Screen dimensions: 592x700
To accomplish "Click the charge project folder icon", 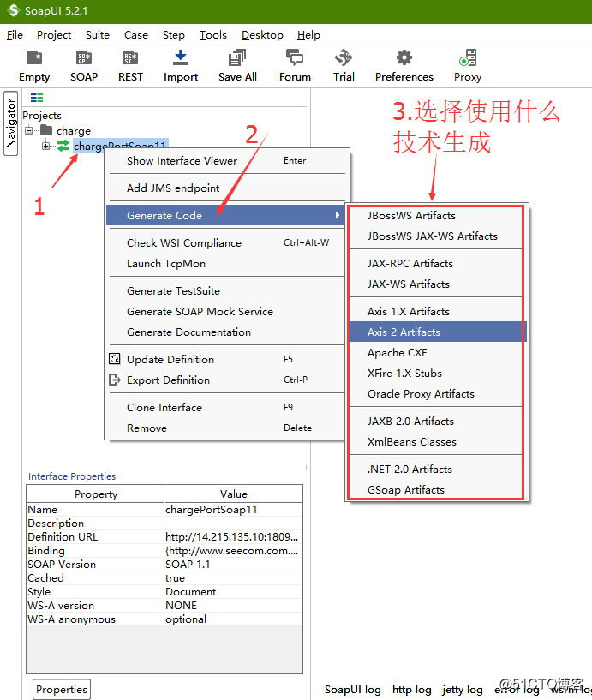I will pyautogui.click(x=46, y=130).
